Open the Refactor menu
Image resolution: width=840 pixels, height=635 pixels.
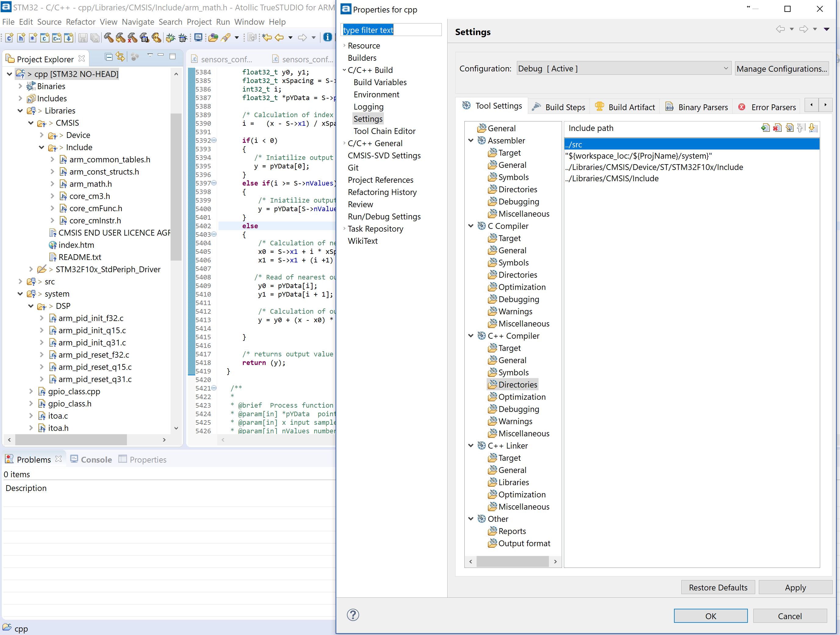pos(81,22)
